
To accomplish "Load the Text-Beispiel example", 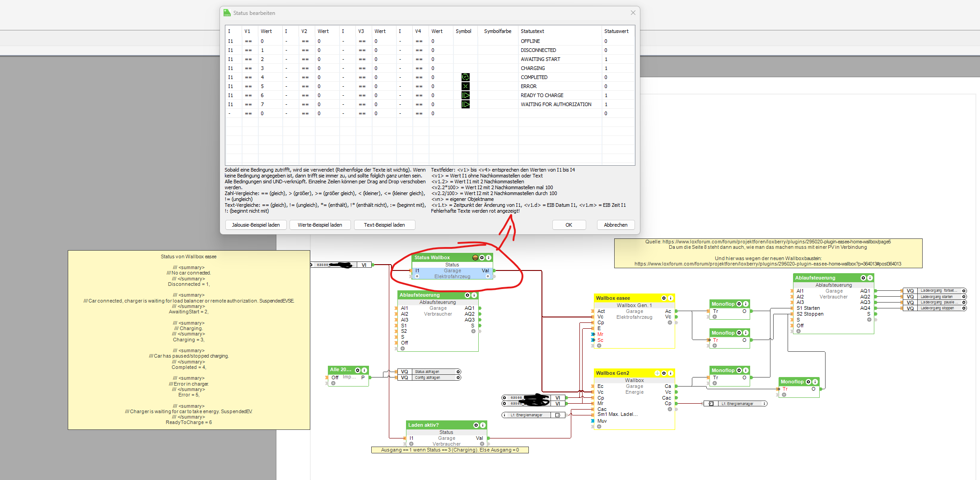I will 384,225.
